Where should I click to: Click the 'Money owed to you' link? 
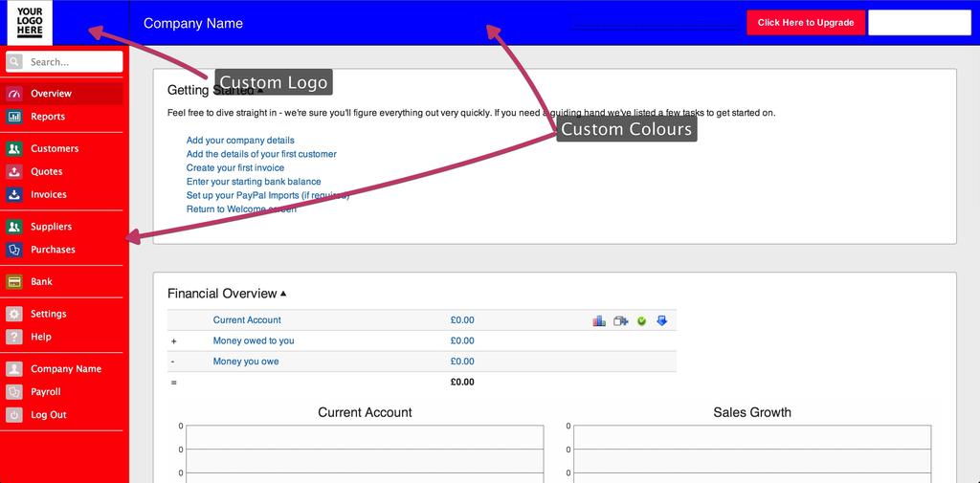pyautogui.click(x=254, y=340)
